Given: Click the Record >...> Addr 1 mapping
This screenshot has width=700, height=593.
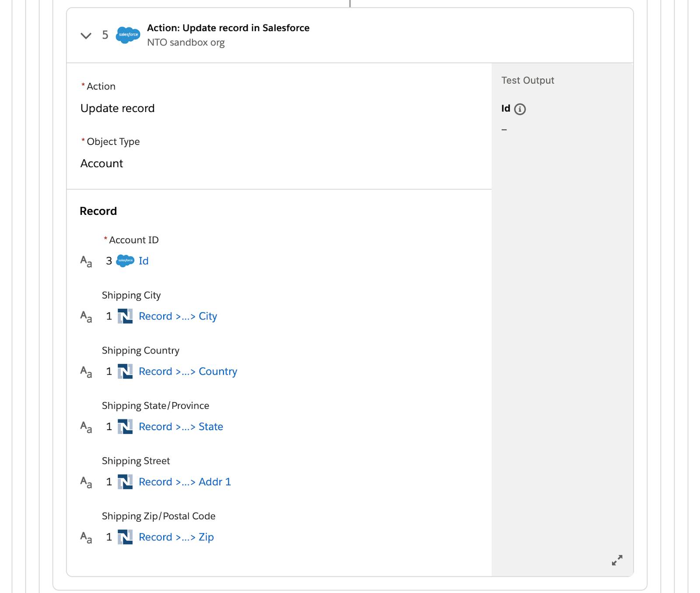Looking at the screenshot, I should click(185, 481).
